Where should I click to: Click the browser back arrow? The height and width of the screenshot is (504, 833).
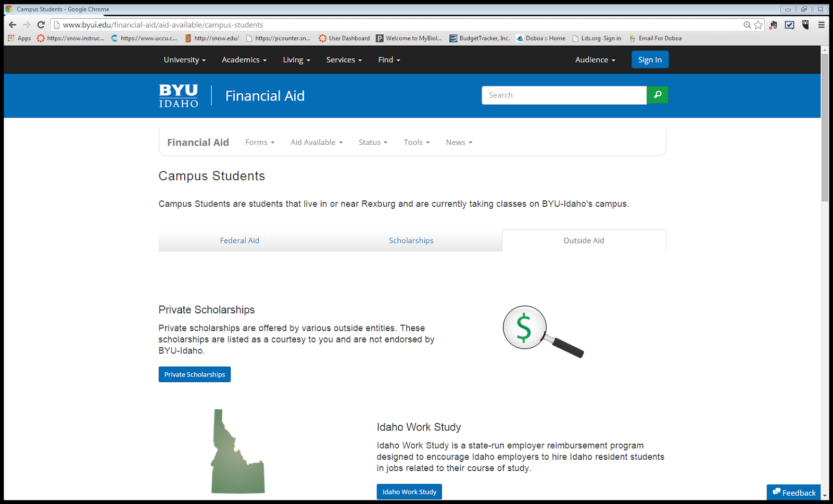click(12, 24)
